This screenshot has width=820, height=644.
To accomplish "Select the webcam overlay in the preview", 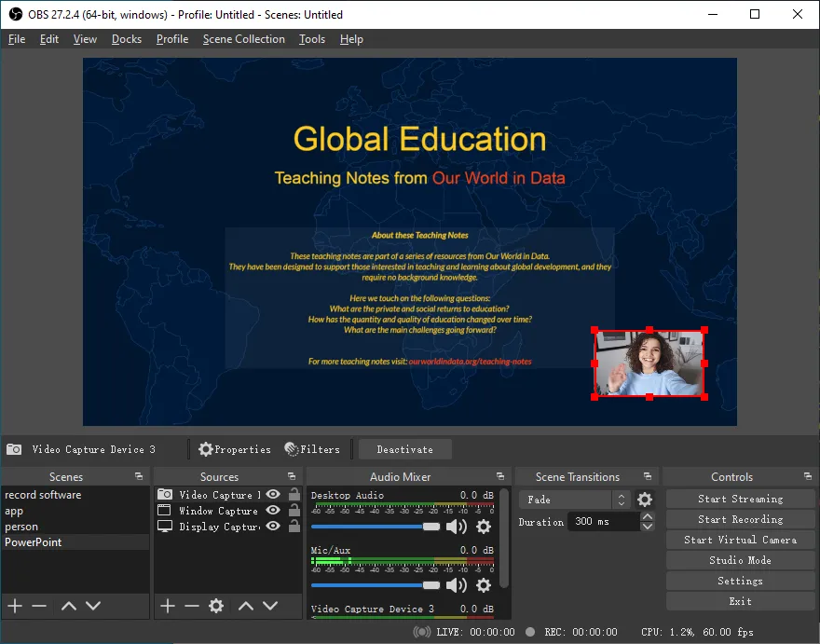I will point(649,363).
